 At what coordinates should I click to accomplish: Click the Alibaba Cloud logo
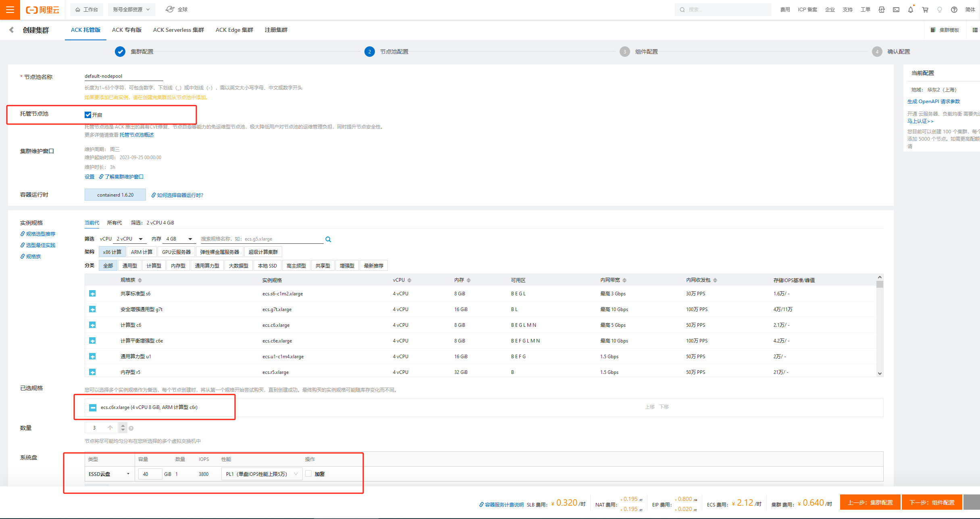(x=42, y=10)
